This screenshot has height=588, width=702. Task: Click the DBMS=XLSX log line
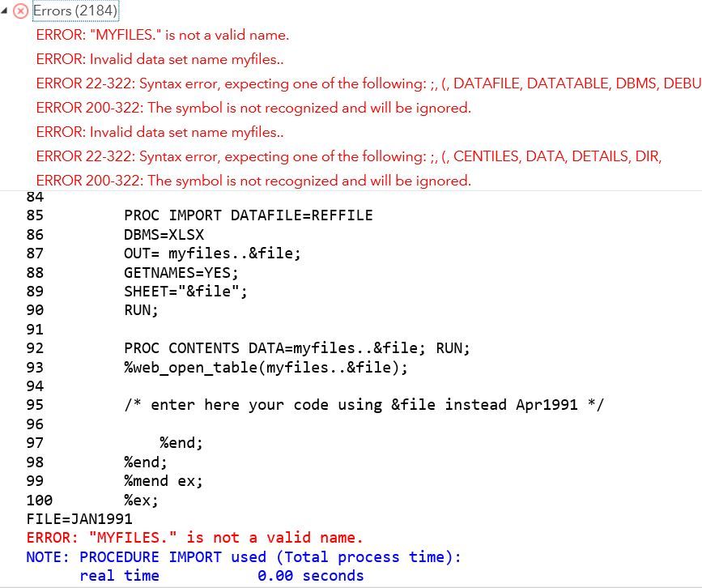(x=164, y=235)
